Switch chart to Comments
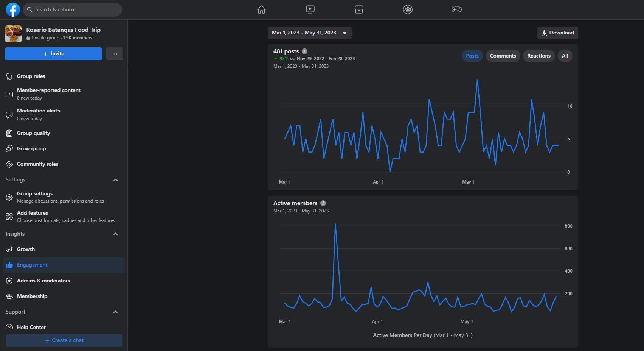 click(x=503, y=56)
